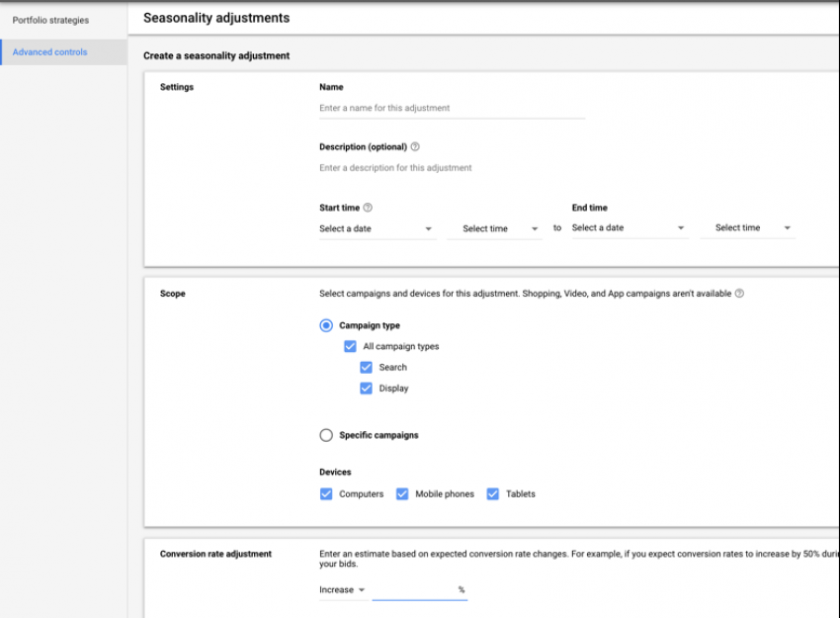The image size is (840, 618).
Task: Click the End time label
Action: (590, 208)
